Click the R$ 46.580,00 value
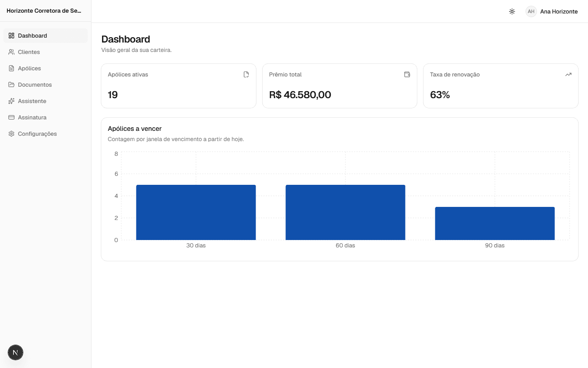Viewport: 588px width, 368px height. (x=300, y=95)
